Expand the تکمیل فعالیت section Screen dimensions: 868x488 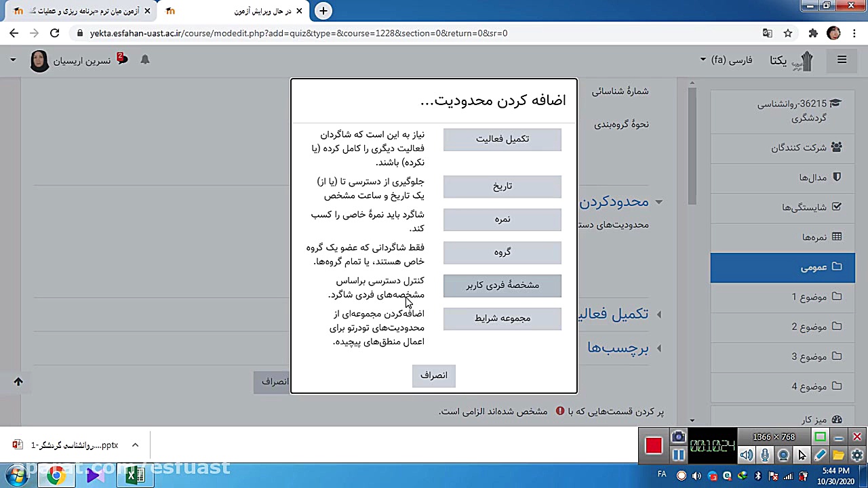[658, 314]
